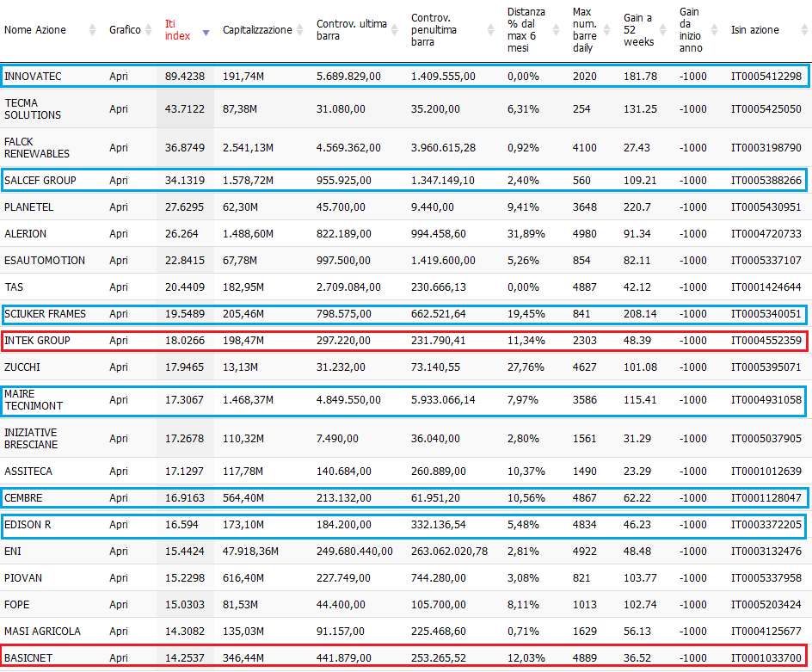Select the PLANETEL stock name
812x672 pixels.
pos(28,207)
